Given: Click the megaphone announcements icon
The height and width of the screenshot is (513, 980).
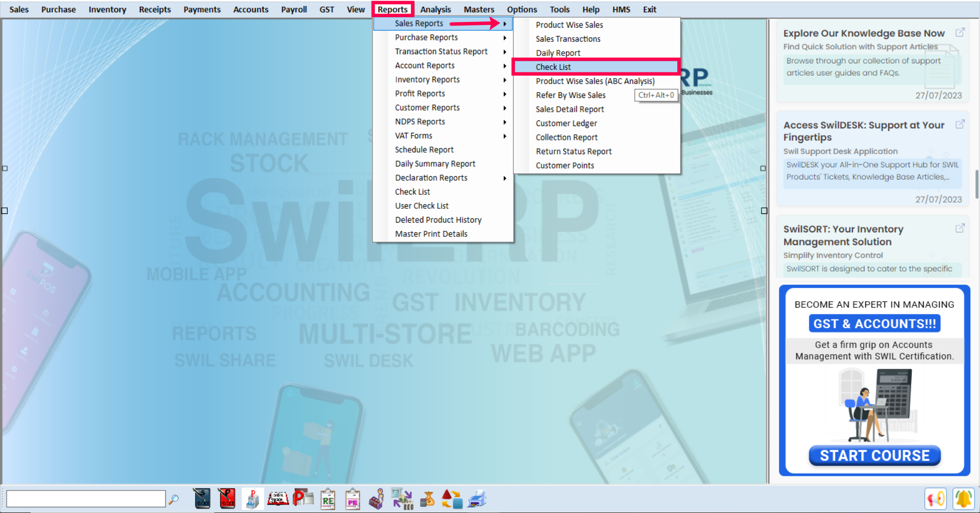Looking at the screenshot, I should [936, 499].
